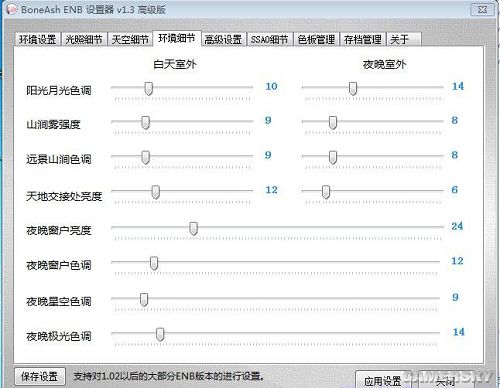Click the 白天室外 column heading
The image size is (500, 388).
[x=175, y=64]
